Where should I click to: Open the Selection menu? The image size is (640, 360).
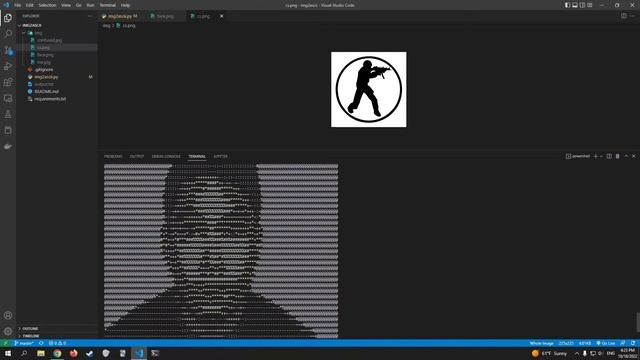pyautogui.click(x=47, y=5)
